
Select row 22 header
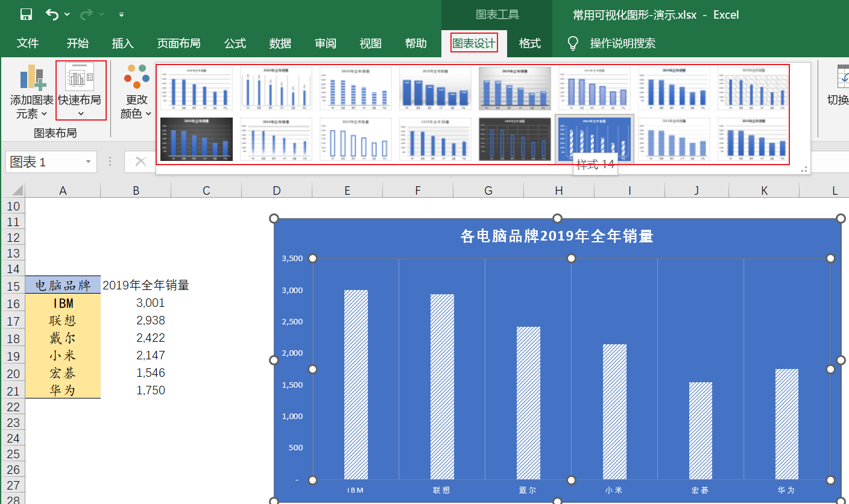(x=13, y=407)
